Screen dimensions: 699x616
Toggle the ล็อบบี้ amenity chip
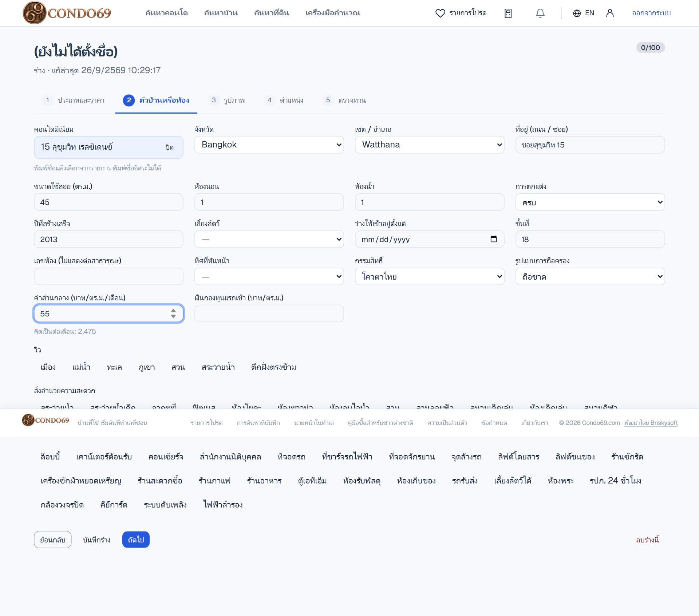point(50,457)
